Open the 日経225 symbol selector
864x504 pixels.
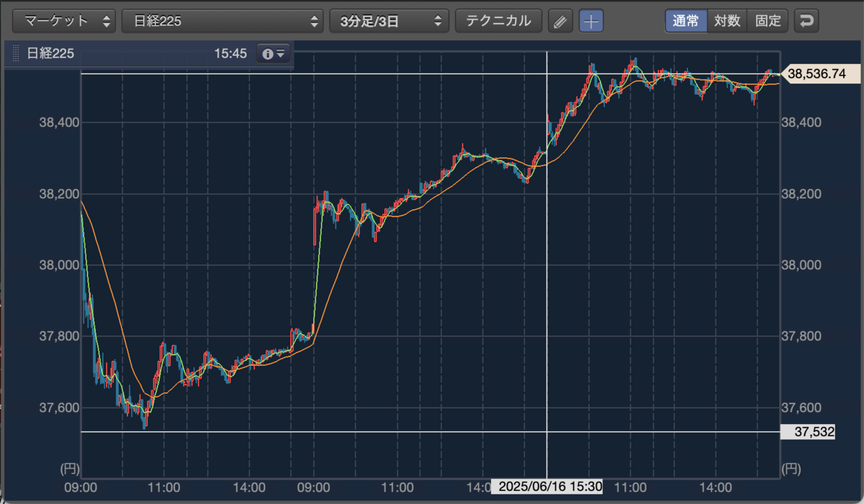click(222, 21)
